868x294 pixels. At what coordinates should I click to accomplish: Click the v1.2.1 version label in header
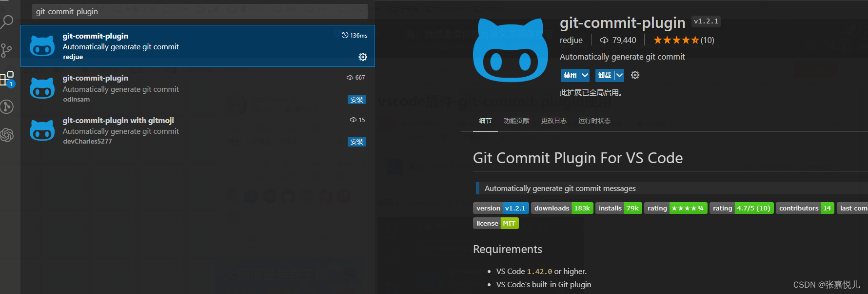pos(706,21)
